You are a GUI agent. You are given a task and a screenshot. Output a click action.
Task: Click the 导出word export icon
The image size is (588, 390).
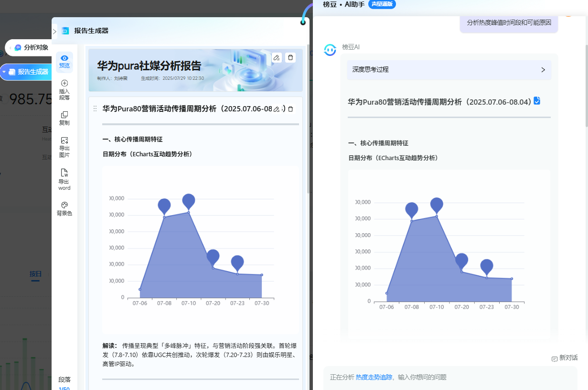pyautogui.click(x=64, y=173)
